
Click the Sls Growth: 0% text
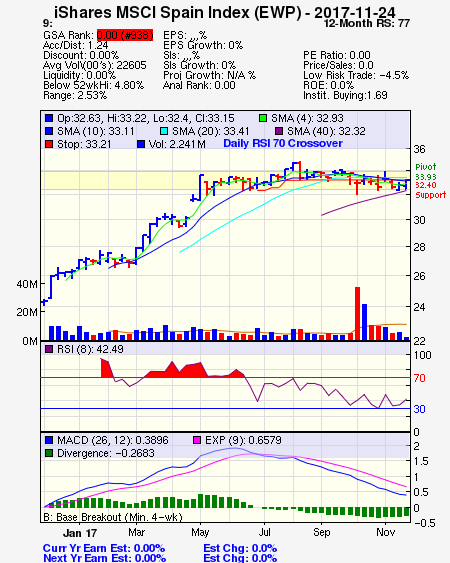[x=199, y=65]
